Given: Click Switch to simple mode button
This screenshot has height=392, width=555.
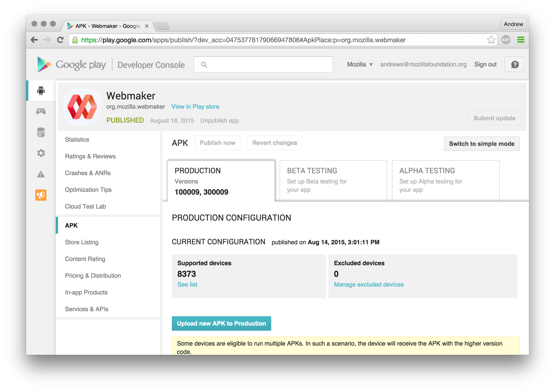Looking at the screenshot, I should pos(482,144).
